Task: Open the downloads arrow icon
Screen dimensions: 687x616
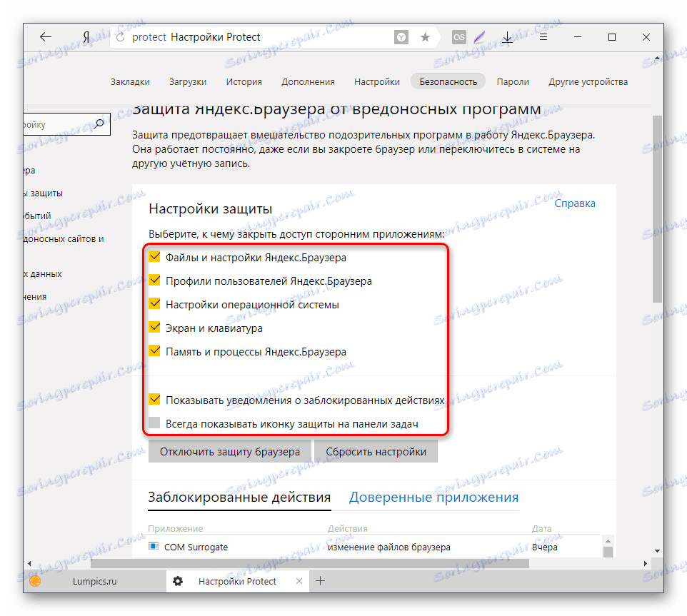Action: pyautogui.click(x=507, y=37)
